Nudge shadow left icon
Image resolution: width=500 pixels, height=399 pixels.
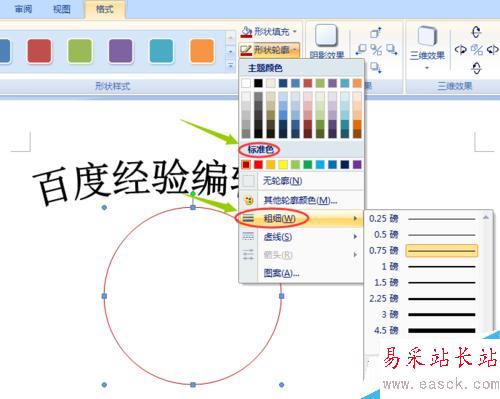361,50
